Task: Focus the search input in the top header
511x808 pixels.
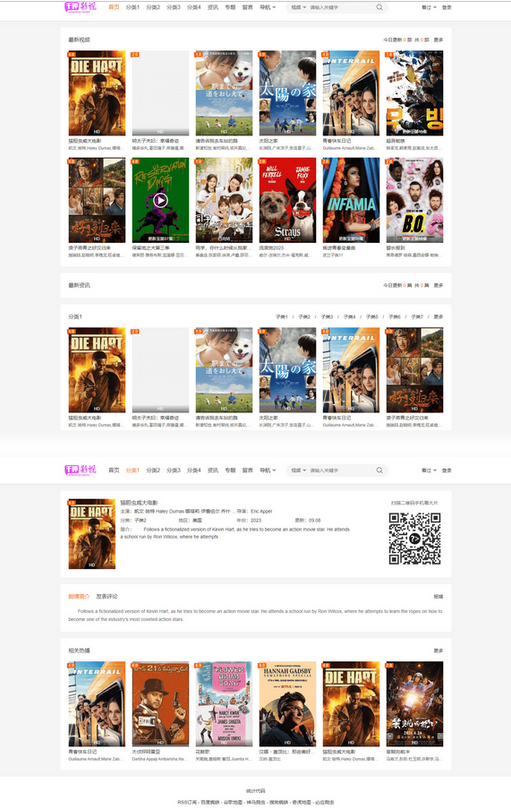Action: click(341, 7)
